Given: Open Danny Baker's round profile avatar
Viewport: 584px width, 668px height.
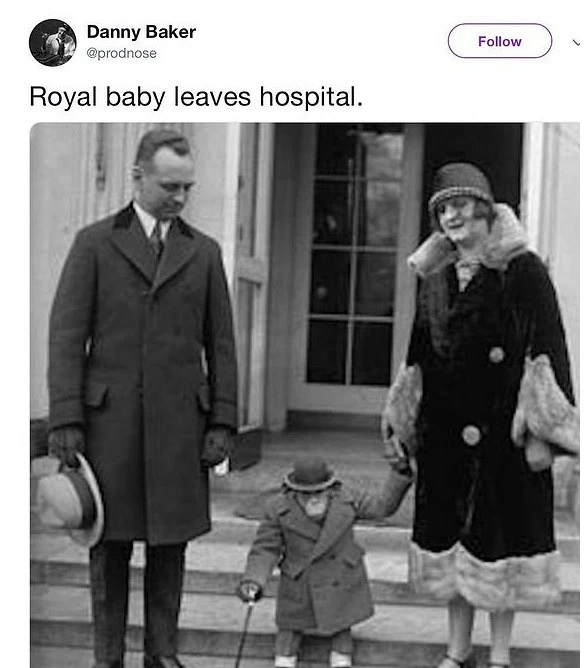Looking at the screenshot, I should point(52,43).
